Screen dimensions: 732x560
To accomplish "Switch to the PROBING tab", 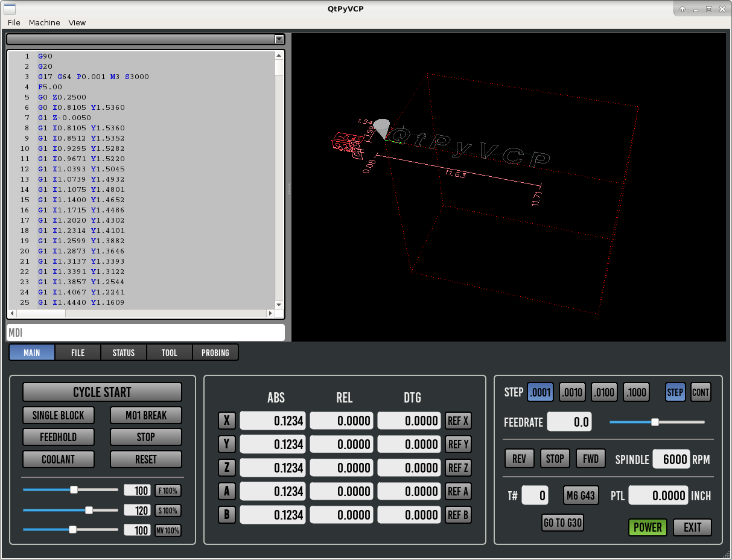I will point(215,352).
